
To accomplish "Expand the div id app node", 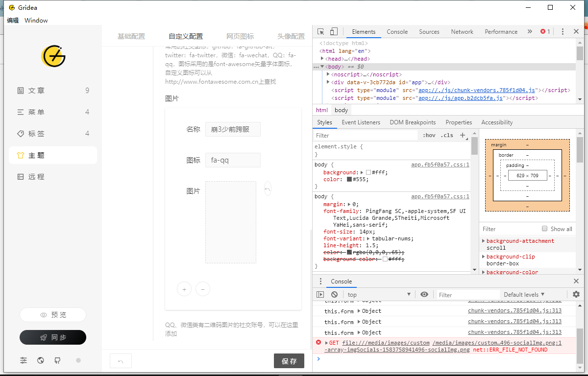I will point(328,82).
